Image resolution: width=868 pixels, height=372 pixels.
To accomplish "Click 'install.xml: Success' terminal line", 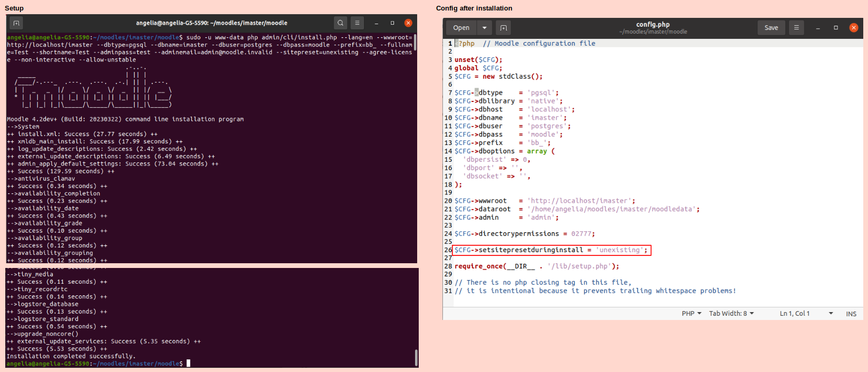I will click(82, 134).
